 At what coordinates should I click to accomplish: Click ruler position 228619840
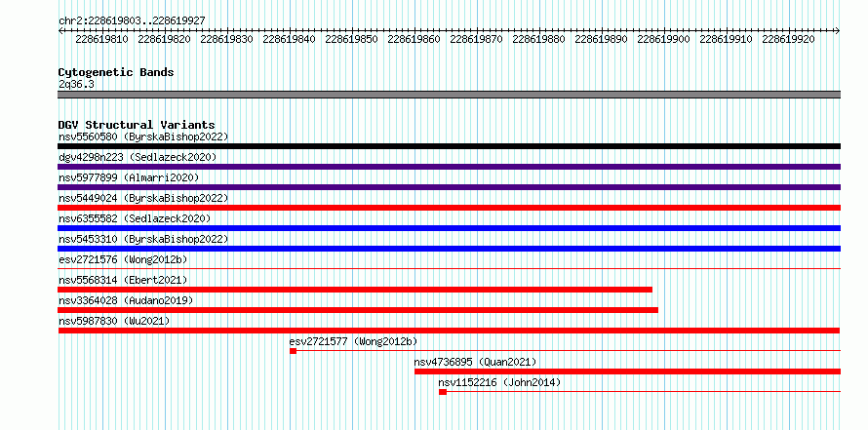tap(289, 39)
